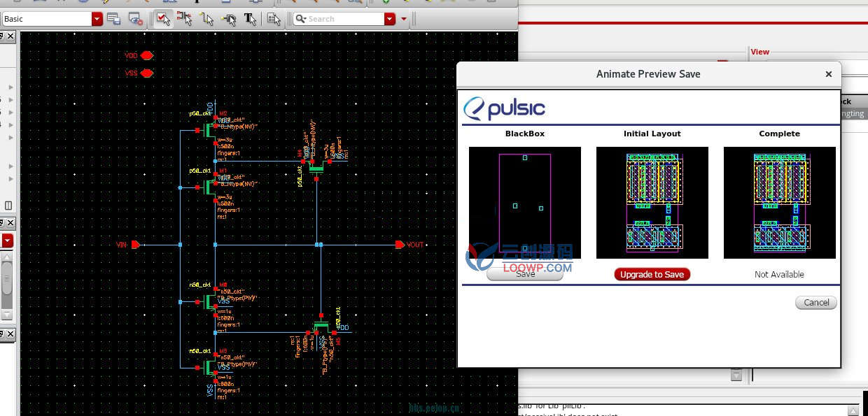Click the partial-select instance cursor tool
The height and width of the screenshot is (416, 868).
tap(185, 19)
